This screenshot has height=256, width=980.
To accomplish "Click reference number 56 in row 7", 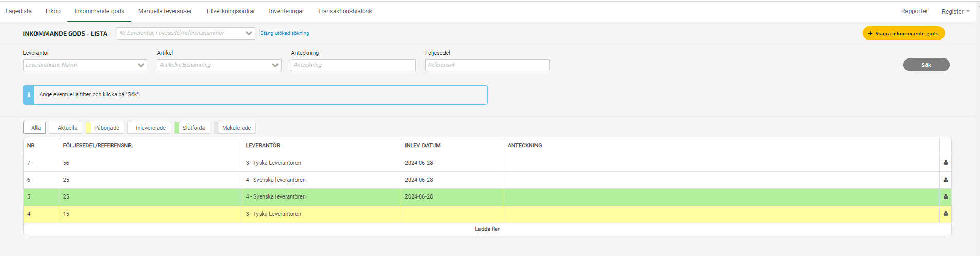I will tap(66, 163).
